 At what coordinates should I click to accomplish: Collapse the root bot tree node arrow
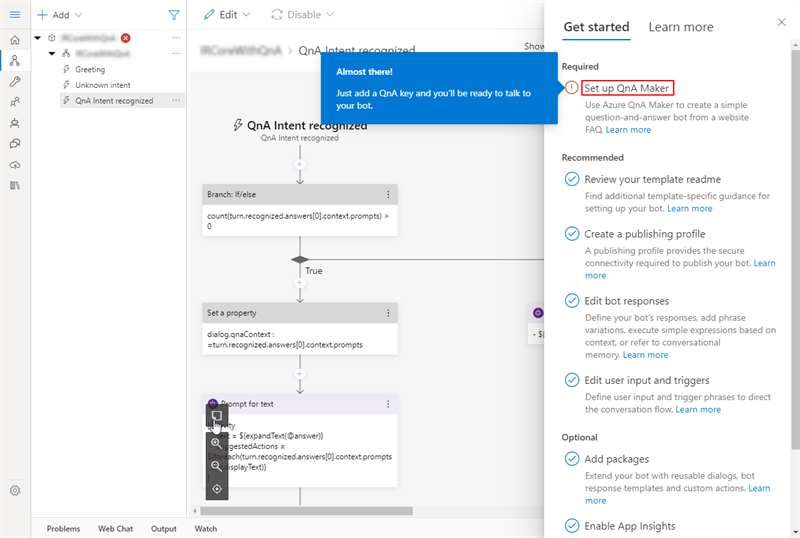point(38,38)
